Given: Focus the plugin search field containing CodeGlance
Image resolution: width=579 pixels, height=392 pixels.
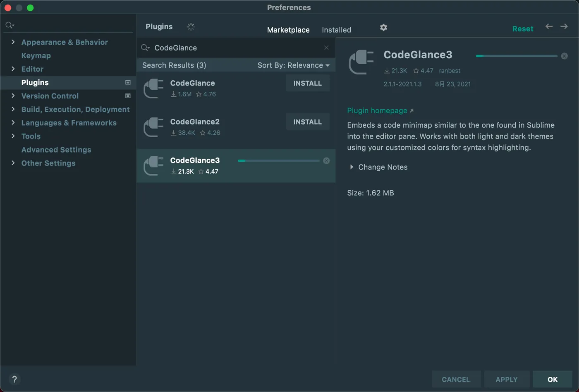Looking at the screenshot, I should point(236,48).
